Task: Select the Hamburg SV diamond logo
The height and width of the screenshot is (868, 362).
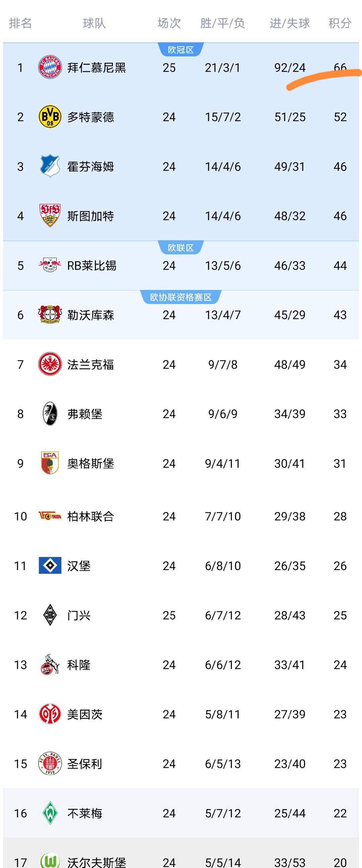Action: (50, 565)
